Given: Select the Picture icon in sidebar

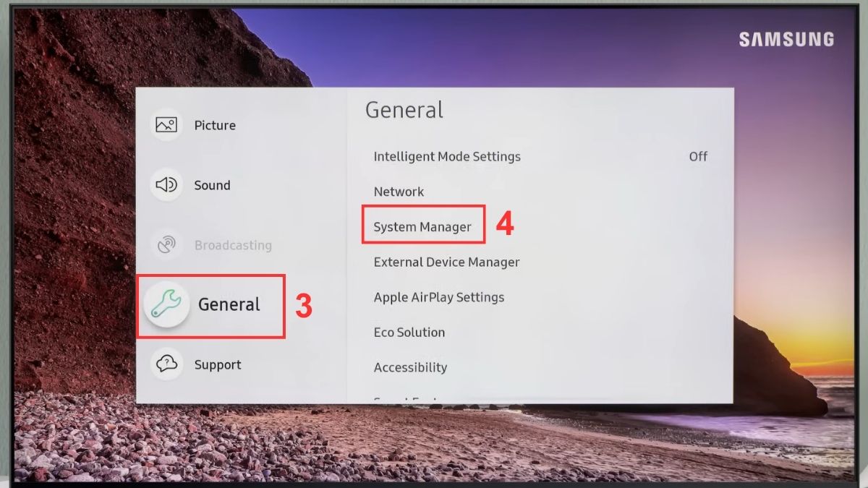Looking at the screenshot, I should click(x=166, y=125).
